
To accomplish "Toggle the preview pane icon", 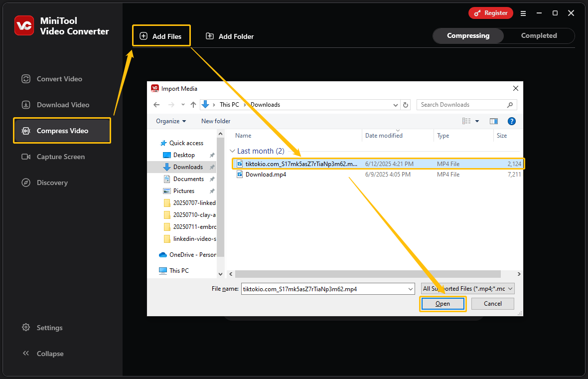I will (493, 121).
